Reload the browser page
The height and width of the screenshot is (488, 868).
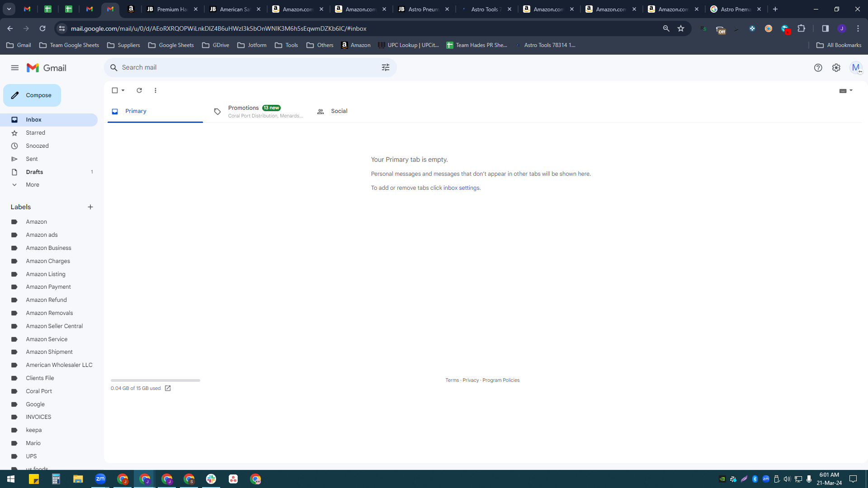pyautogui.click(x=42, y=28)
